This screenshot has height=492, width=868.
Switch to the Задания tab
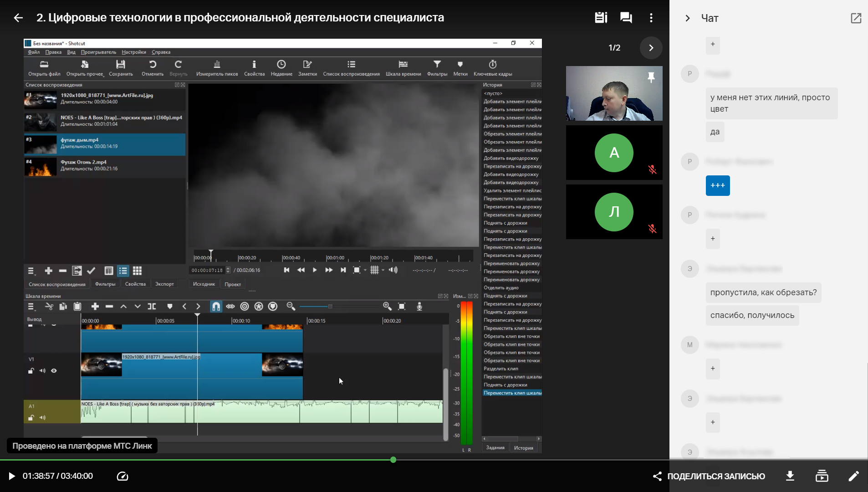495,448
